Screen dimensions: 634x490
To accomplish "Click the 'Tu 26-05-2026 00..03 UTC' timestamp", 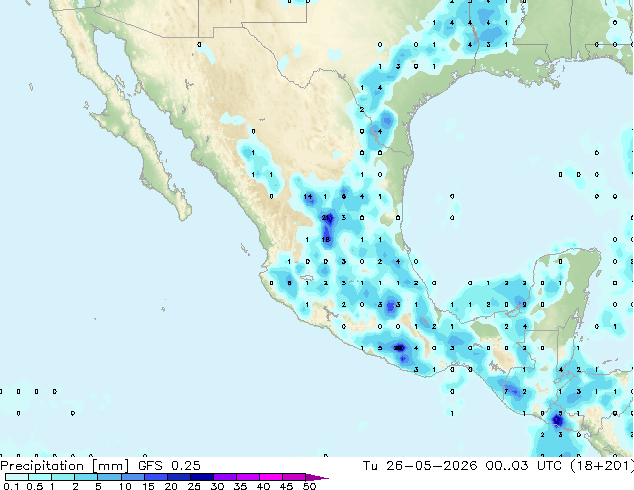I will pyautogui.click(x=462, y=465).
